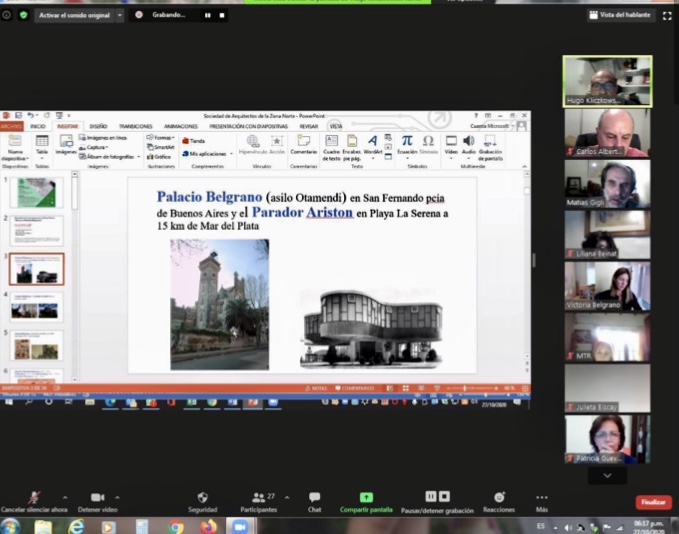Open the Participantes panel

coord(258,498)
